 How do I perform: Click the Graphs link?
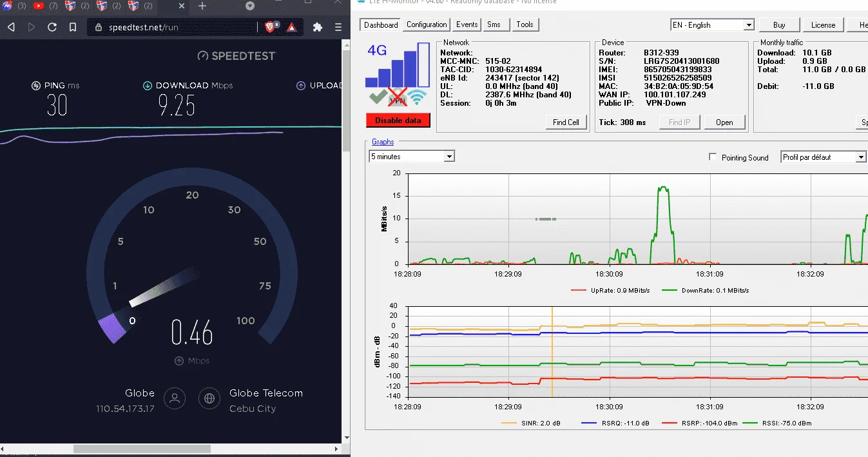click(x=383, y=142)
